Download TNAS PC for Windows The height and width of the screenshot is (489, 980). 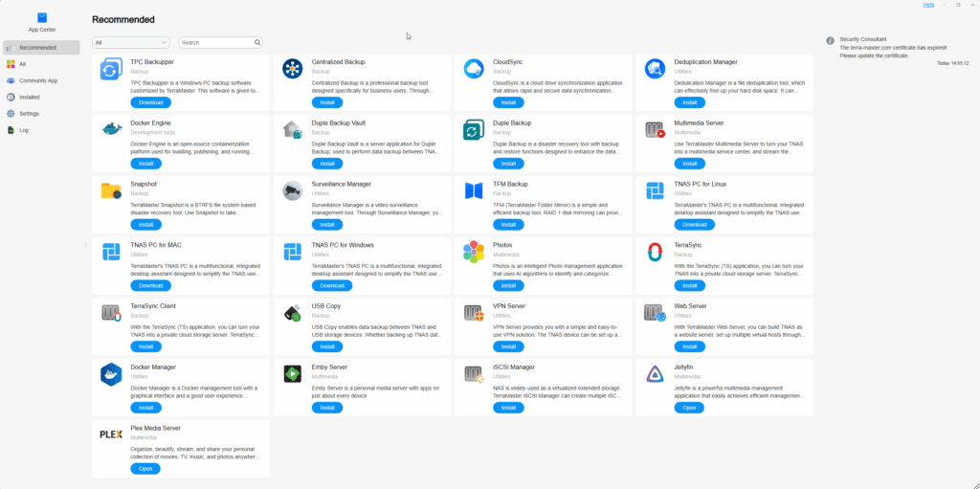pos(332,286)
